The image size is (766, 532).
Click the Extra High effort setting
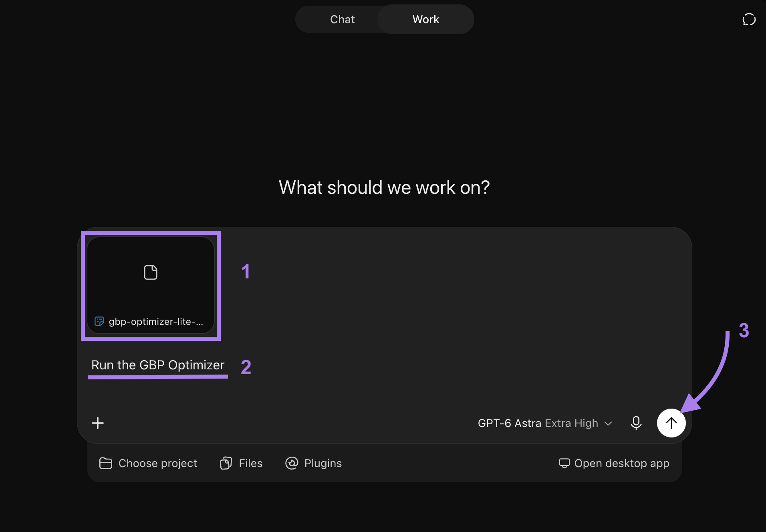point(571,423)
